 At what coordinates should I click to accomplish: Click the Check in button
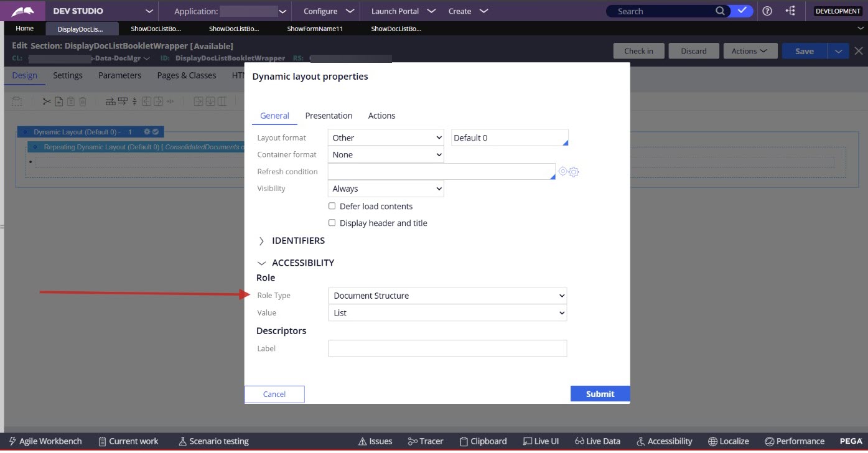639,51
